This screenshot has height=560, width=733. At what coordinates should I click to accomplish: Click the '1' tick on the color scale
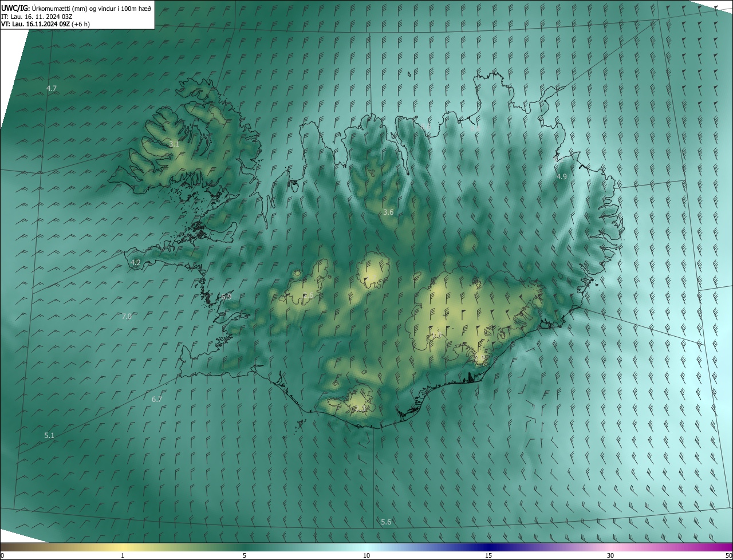coord(123,556)
